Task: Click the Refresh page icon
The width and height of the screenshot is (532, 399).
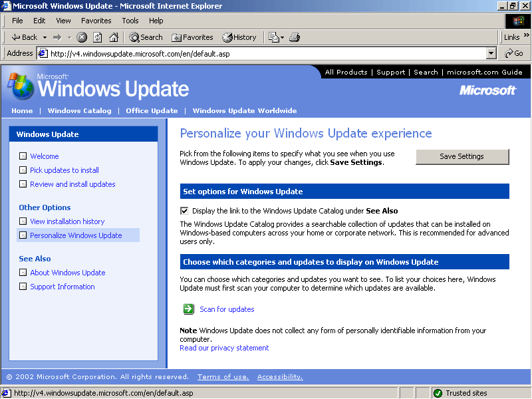Action: coord(98,37)
